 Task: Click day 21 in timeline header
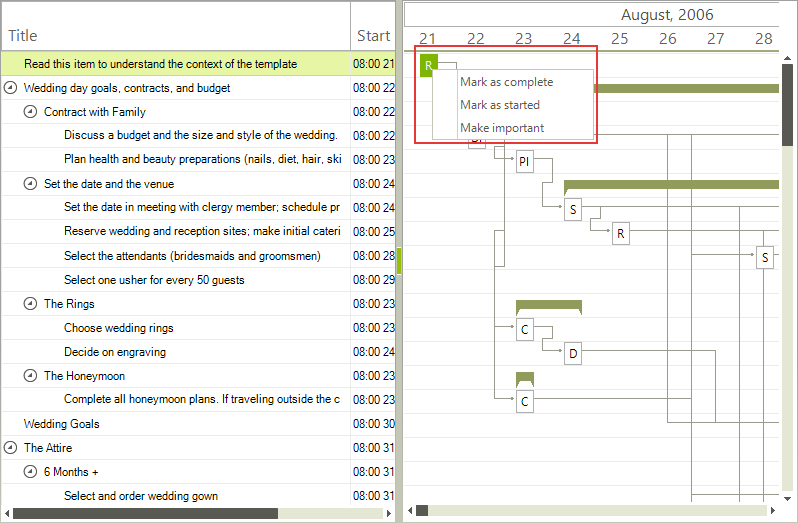point(427,39)
